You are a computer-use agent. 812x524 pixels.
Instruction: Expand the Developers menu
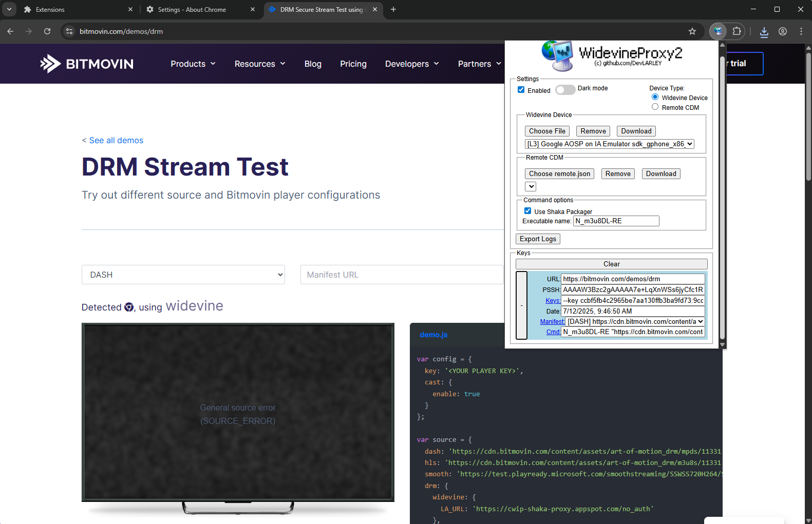412,64
